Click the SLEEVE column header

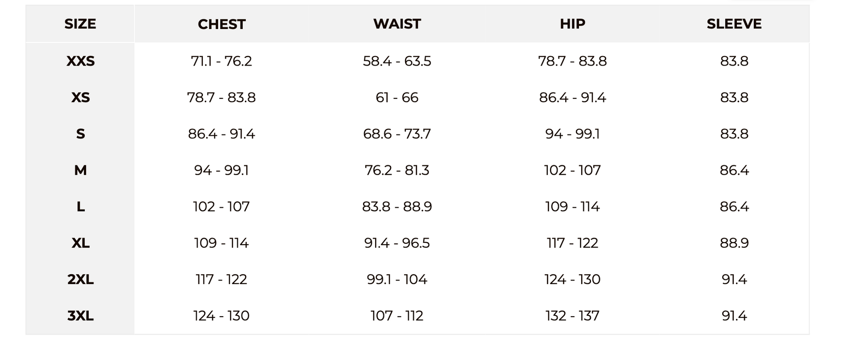pyautogui.click(x=734, y=24)
